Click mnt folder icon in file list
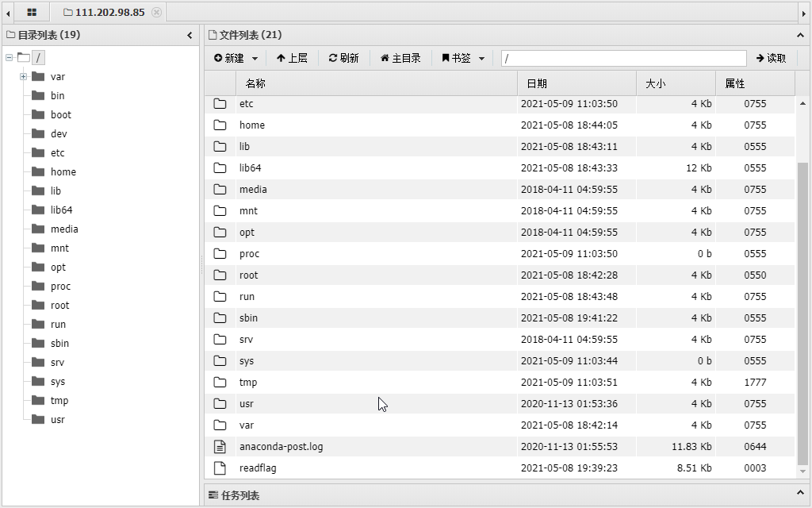This screenshot has height=508, width=812. click(220, 211)
